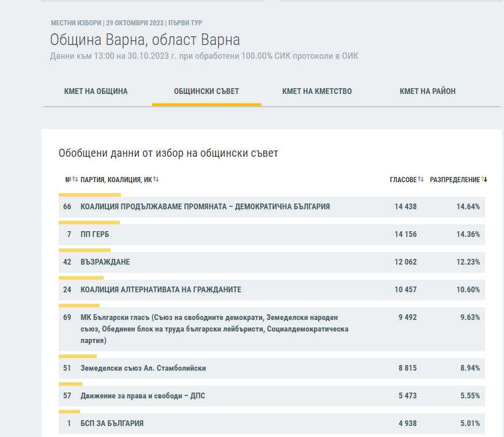Viewport: 504px width, 437px height.
Task: Click the votes value 12 062
Action: pyautogui.click(x=406, y=262)
